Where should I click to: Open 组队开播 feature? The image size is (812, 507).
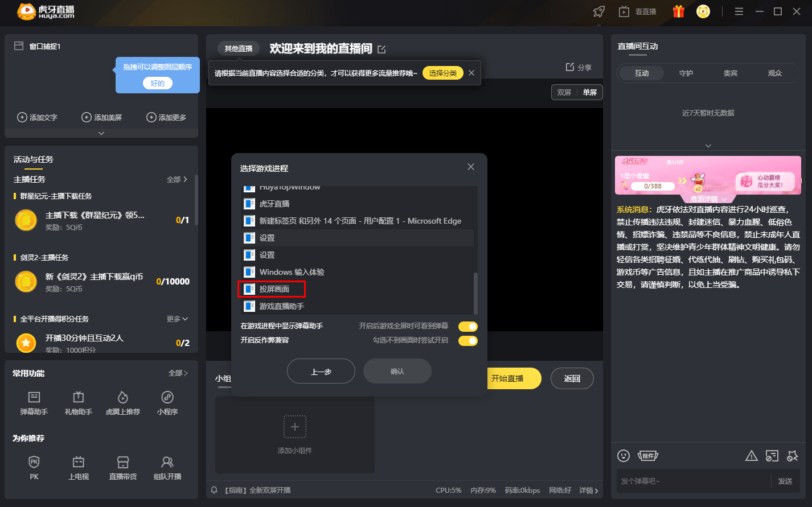coord(167,468)
